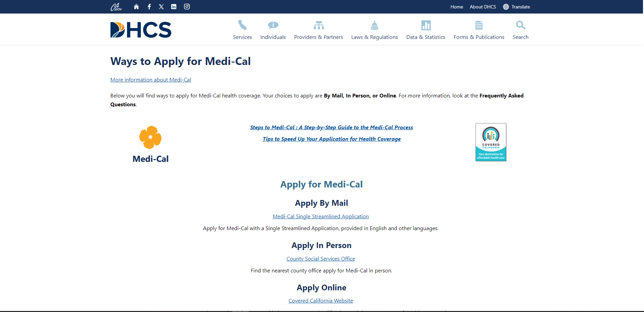Click the Providers & Partners org-chart icon

click(x=319, y=25)
